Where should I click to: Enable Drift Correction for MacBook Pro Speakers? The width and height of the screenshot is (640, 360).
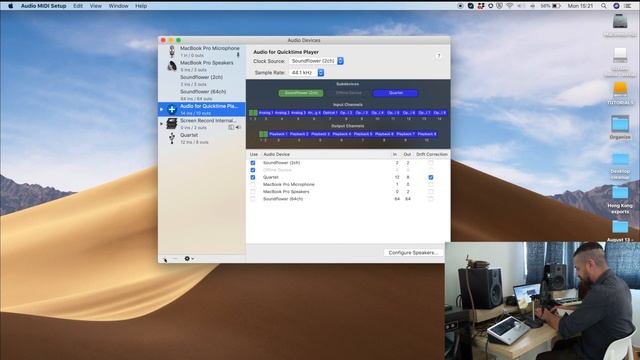click(431, 191)
